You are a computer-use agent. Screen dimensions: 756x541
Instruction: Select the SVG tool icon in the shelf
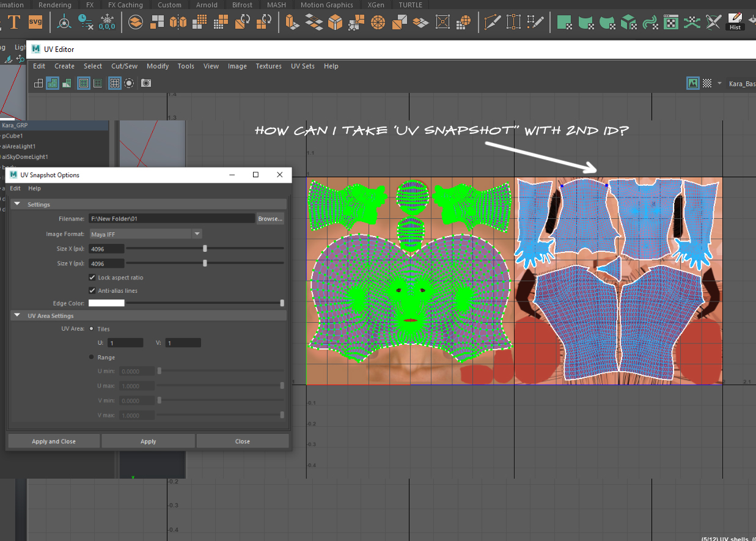coord(35,22)
